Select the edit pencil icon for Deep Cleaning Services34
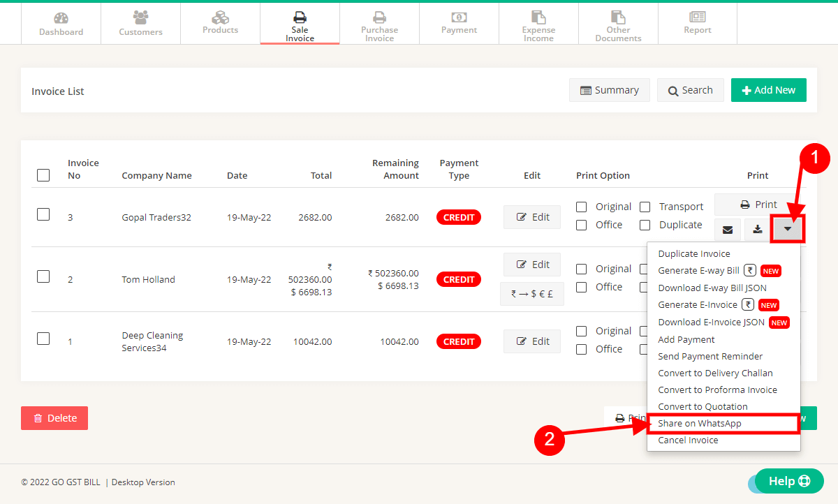Screen dimensions: 838x504 522,341
